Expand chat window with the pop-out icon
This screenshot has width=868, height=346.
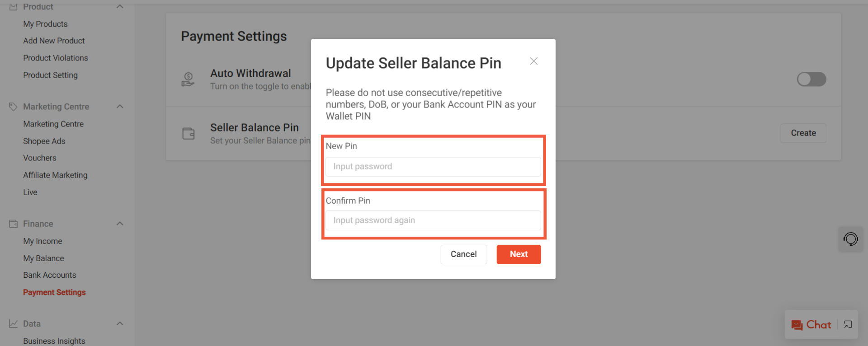coord(848,324)
